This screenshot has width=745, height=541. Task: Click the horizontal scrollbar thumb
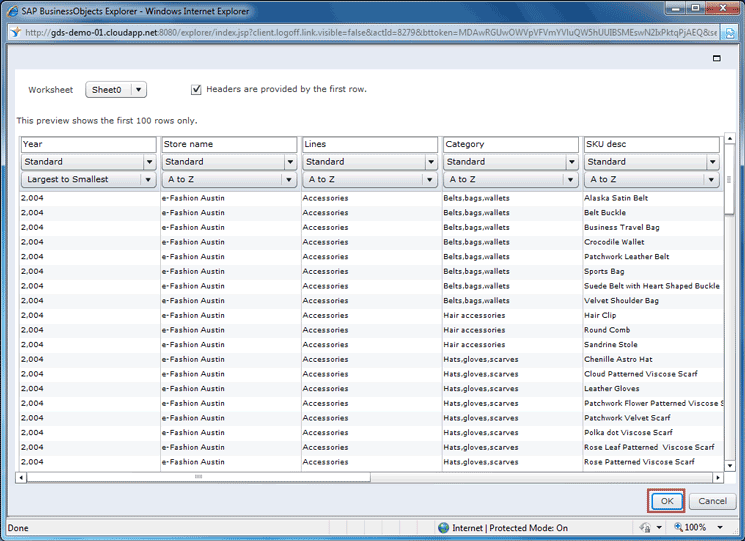point(199,477)
